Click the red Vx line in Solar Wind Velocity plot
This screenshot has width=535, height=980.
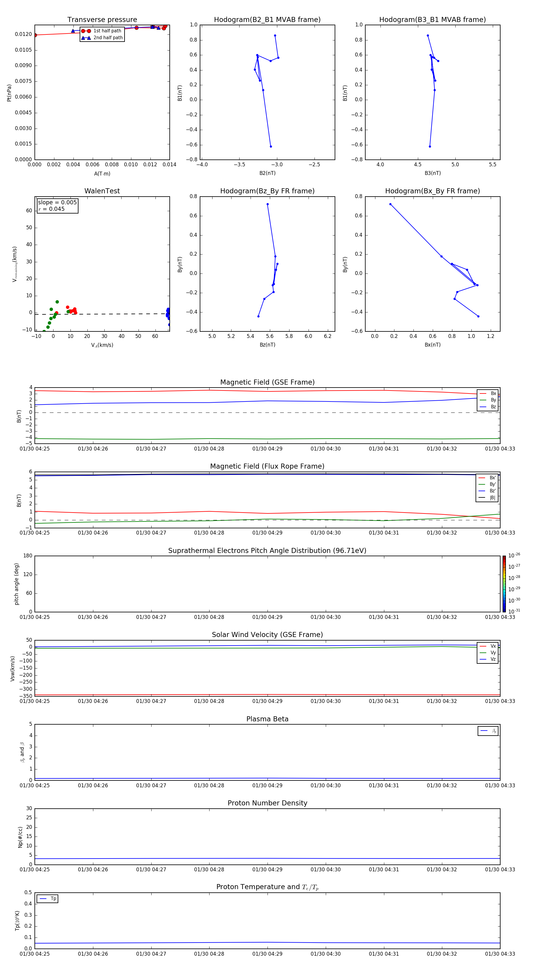(267, 695)
